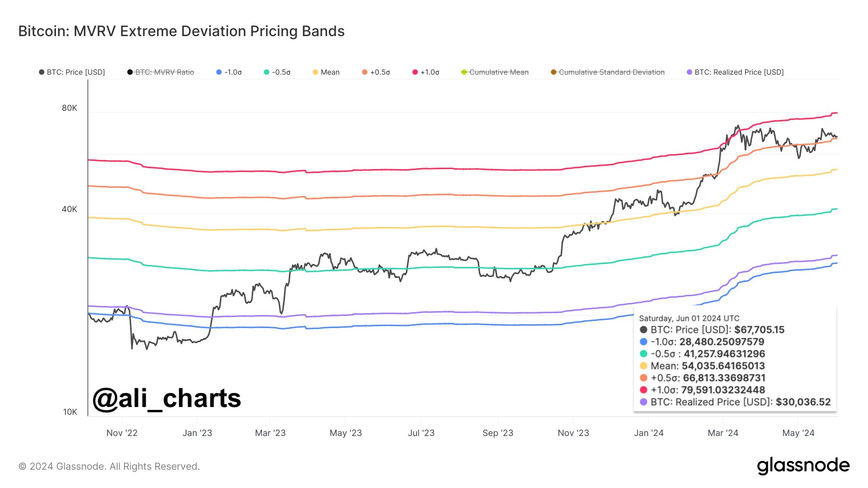Click the yellow Mean legend dot at top

(315, 72)
